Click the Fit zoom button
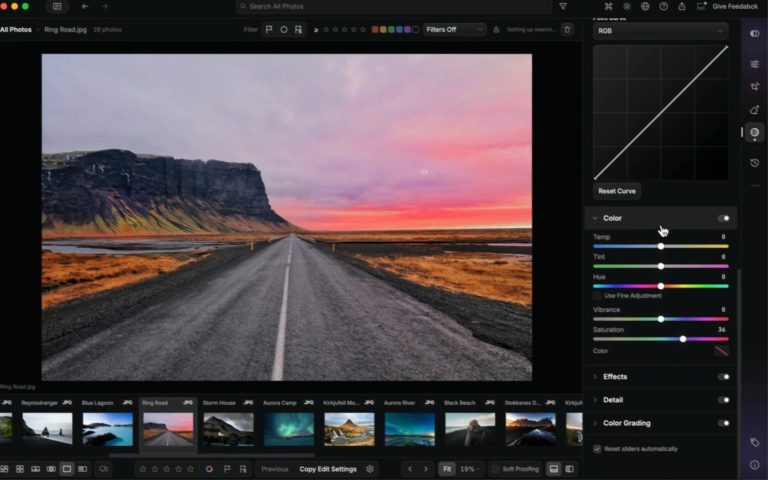This screenshot has height=480, width=768. [447, 469]
